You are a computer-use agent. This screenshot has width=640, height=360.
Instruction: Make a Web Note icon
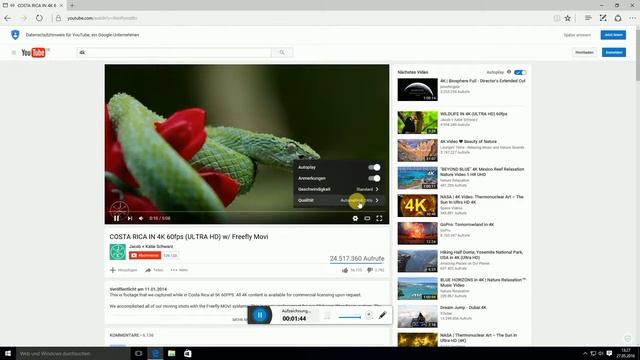pos(603,18)
